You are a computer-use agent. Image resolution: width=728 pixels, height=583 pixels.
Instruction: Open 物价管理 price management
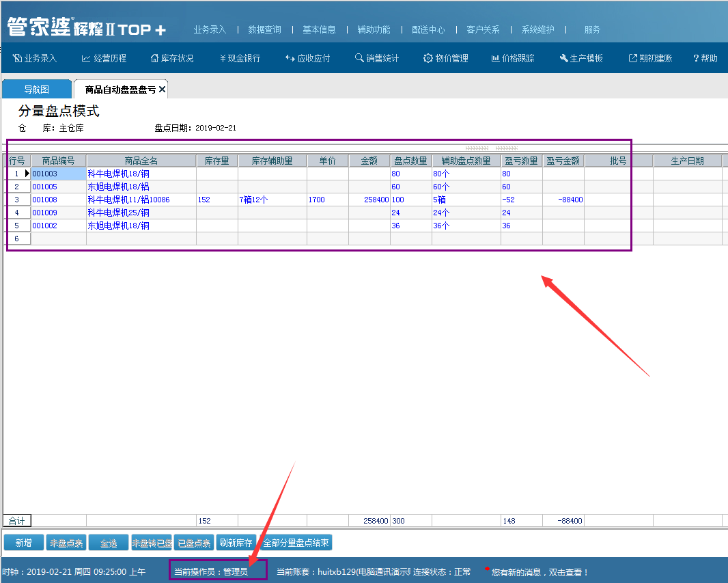pos(445,59)
